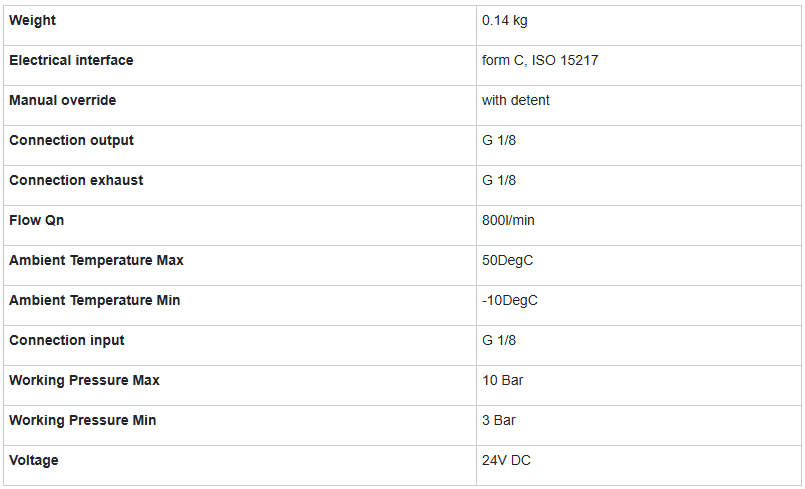Viewport: 805px width, 489px height.
Task: Select the 10 Bar value
Action: tap(503, 380)
